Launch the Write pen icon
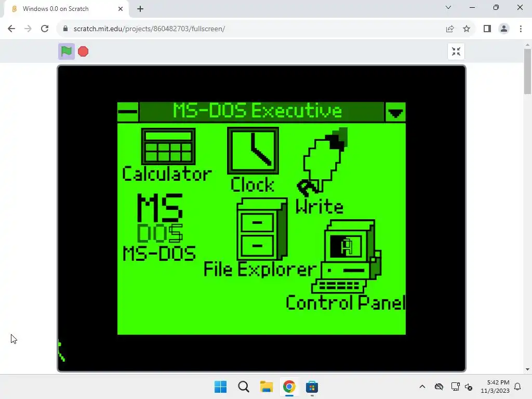The width and height of the screenshot is (532, 399). (323, 162)
